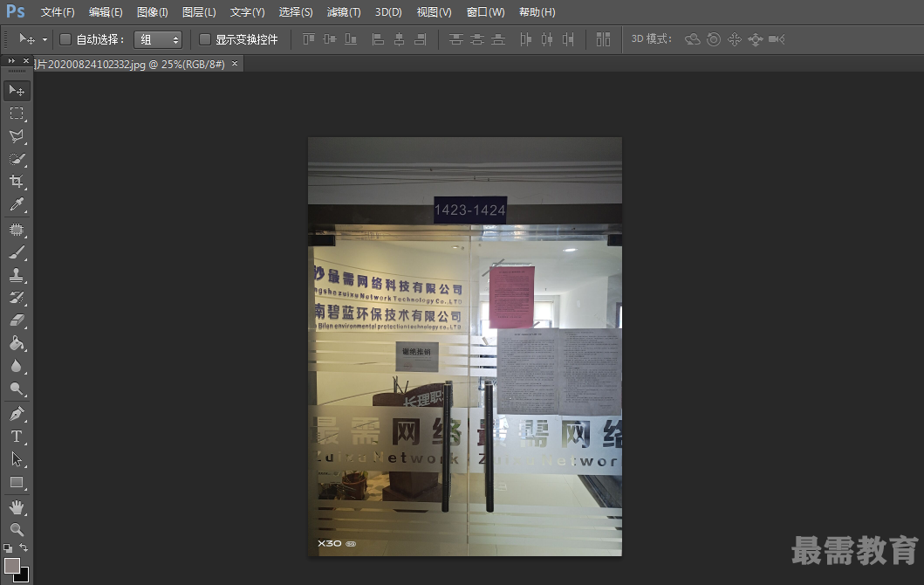This screenshot has width=924, height=585.
Task: Click the 3D roll object mode icon
Action: pos(714,39)
